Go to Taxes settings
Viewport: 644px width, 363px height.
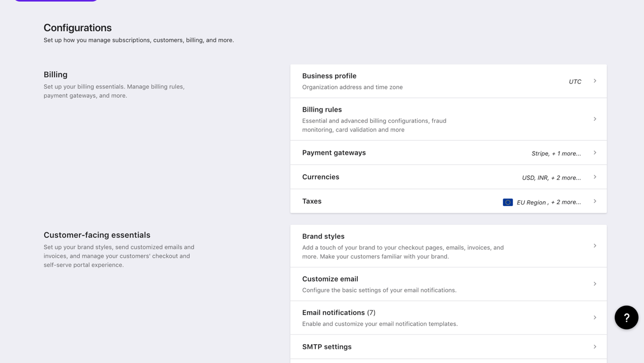tap(311, 201)
